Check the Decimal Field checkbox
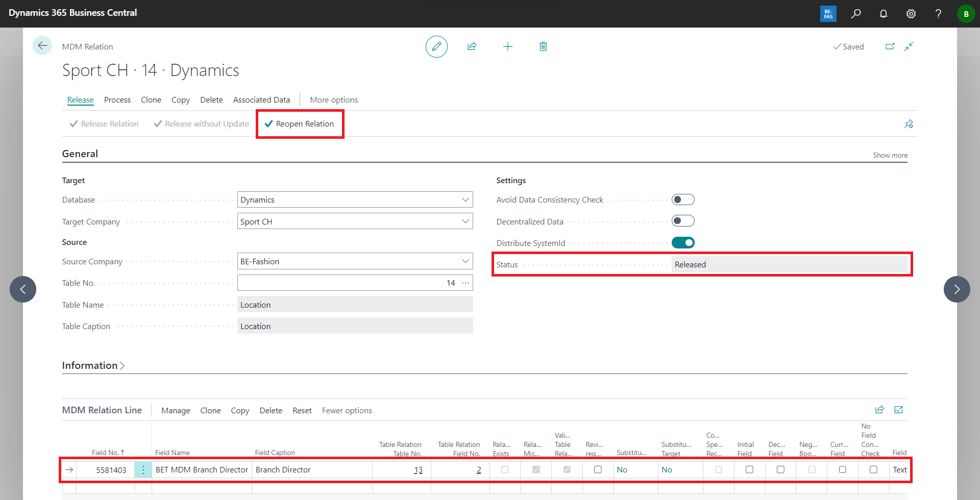 780,469
